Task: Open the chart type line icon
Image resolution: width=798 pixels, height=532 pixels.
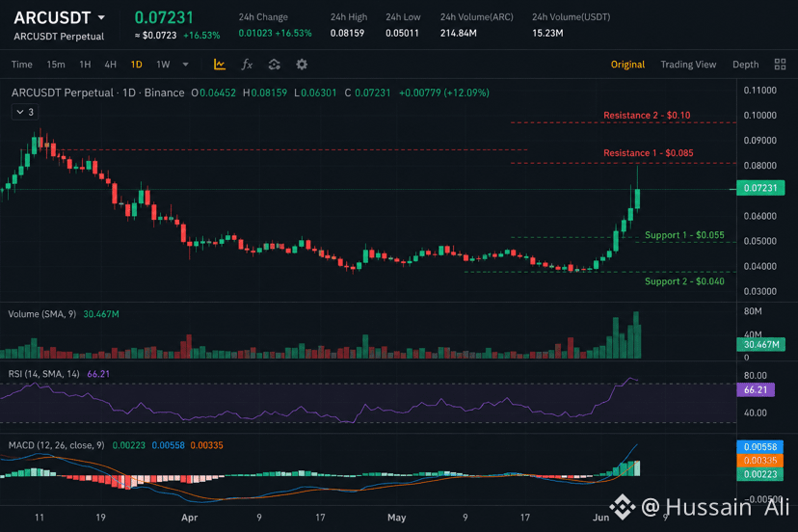Action: pos(220,65)
